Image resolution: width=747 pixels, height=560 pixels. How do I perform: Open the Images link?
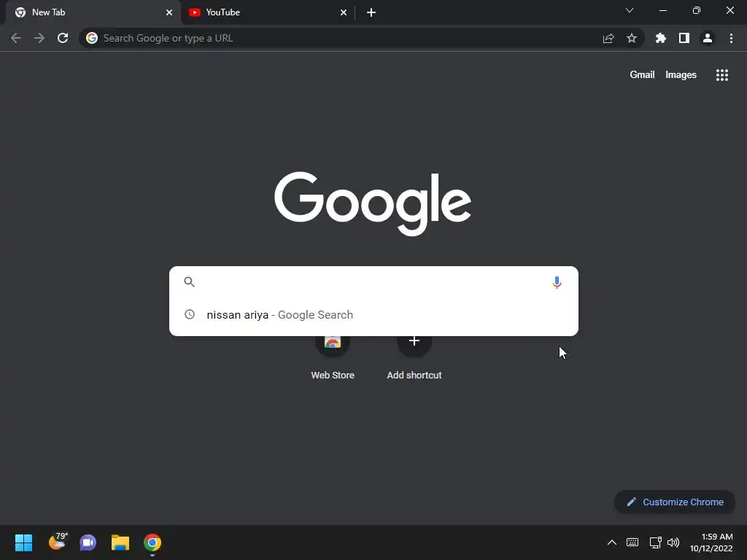click(681, 75)
